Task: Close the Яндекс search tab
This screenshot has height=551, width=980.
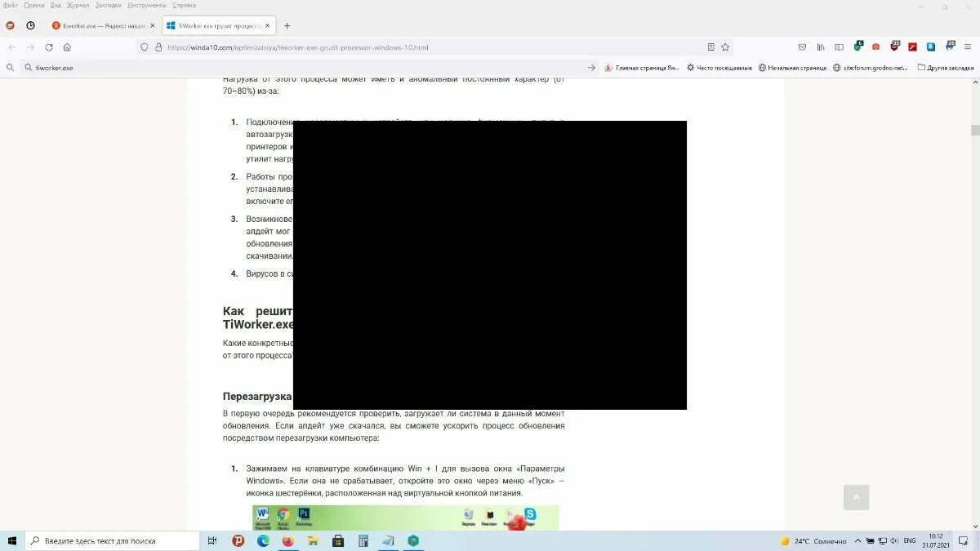Action: [x=152, y=25]
